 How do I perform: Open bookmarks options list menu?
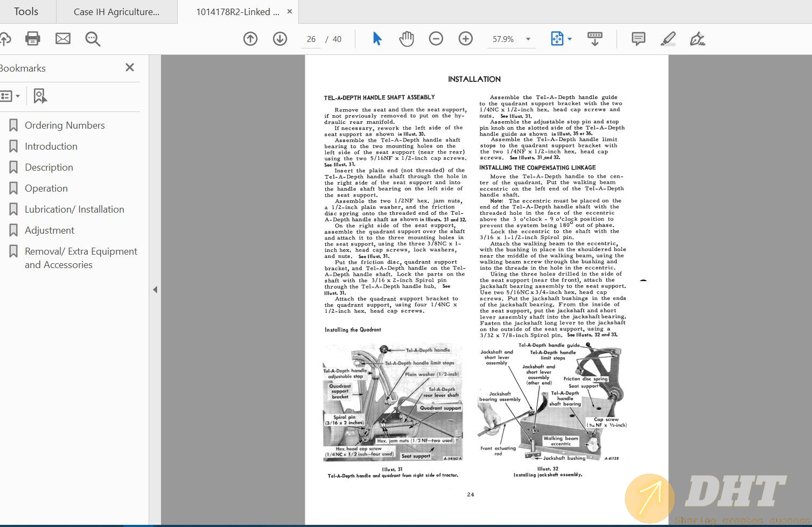pyautogui.click(x=10, y=96)
